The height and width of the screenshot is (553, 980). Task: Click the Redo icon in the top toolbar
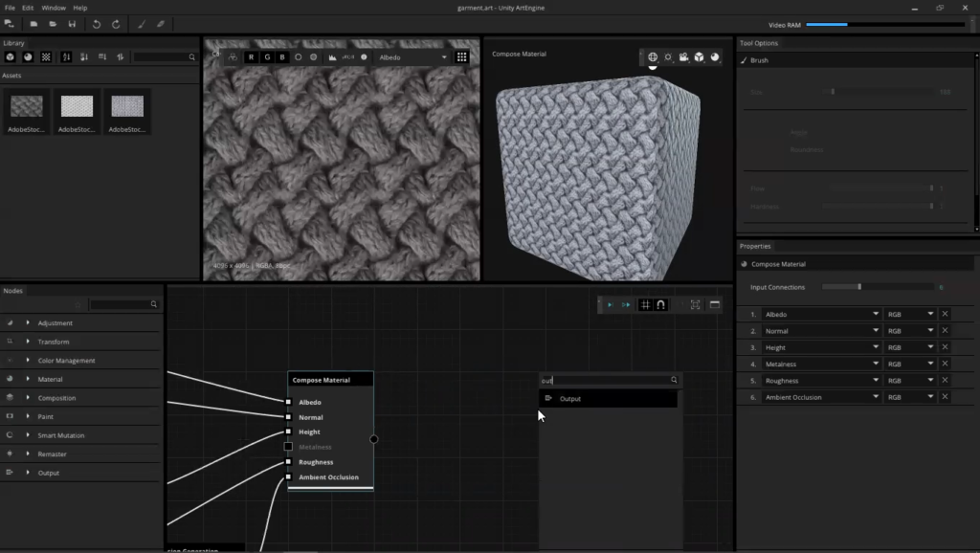117,24
